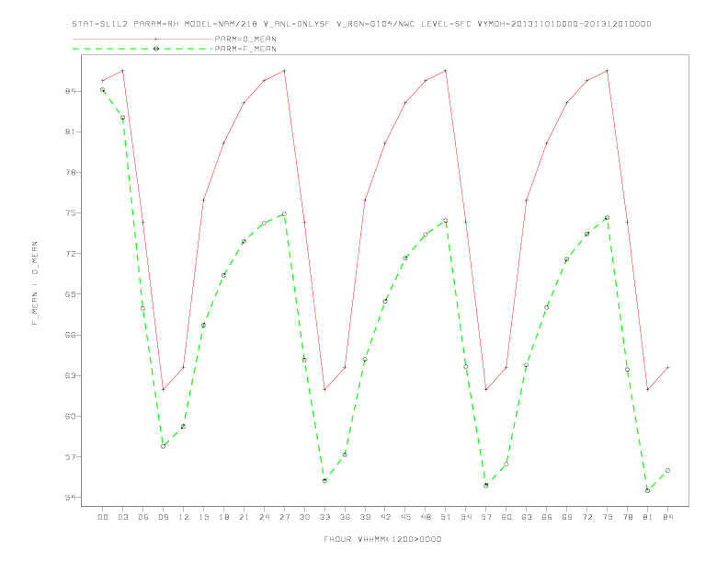The image size is (728, 563).
Task: Click x-axis forecast hour label 54
Action: pos(466,517)
